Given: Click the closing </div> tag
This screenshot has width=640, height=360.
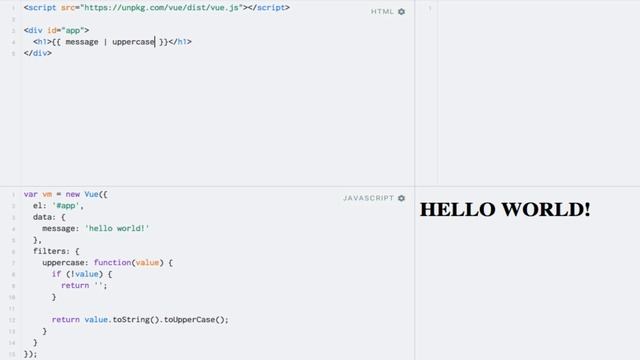Looking at the screenshot, I should click(x=38, y=53).
